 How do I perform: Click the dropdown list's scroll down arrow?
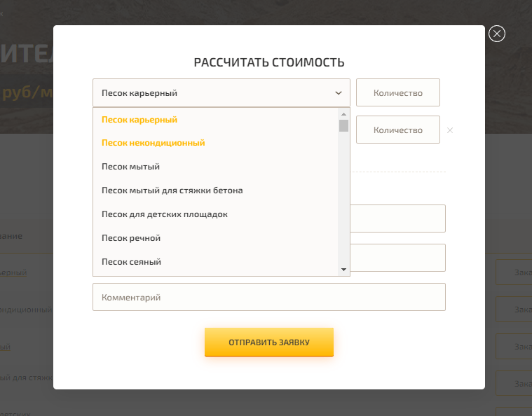pyautogui.click(x=343, y=270)
